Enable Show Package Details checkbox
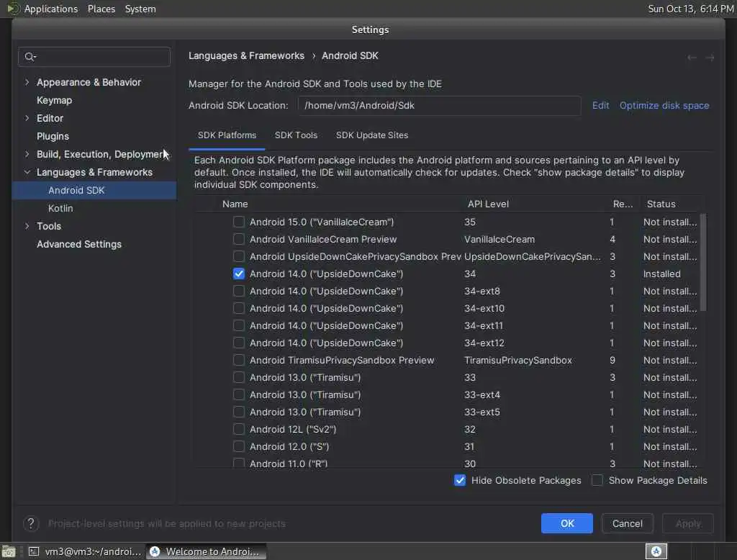 coord(597,480)
